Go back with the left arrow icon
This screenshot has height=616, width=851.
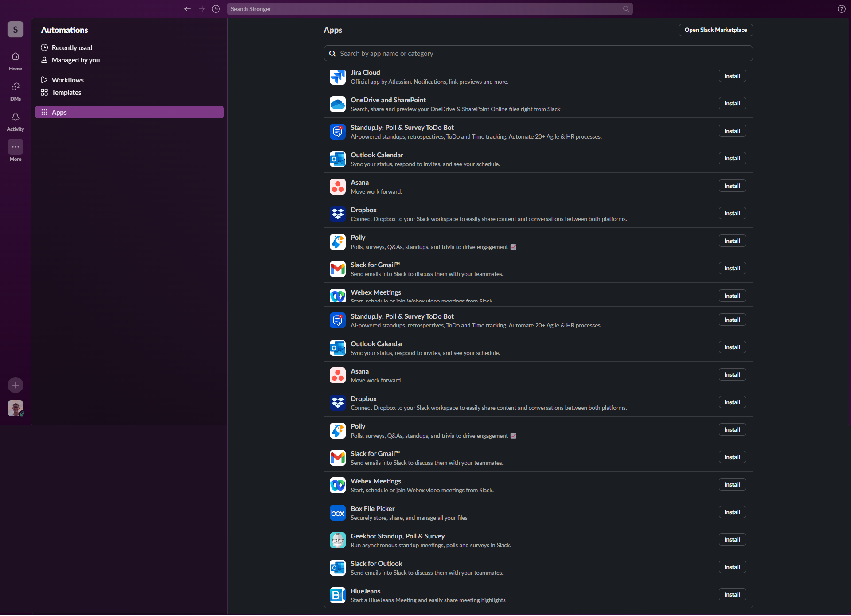click(187, 9)
